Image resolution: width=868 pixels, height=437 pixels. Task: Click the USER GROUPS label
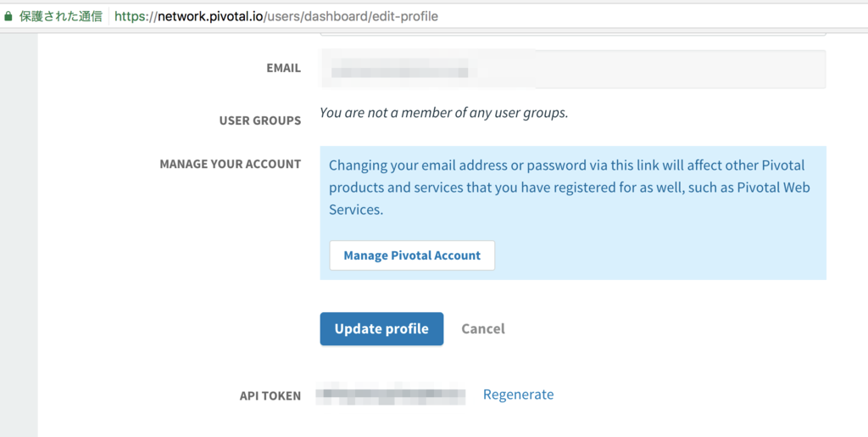point(259,120)
